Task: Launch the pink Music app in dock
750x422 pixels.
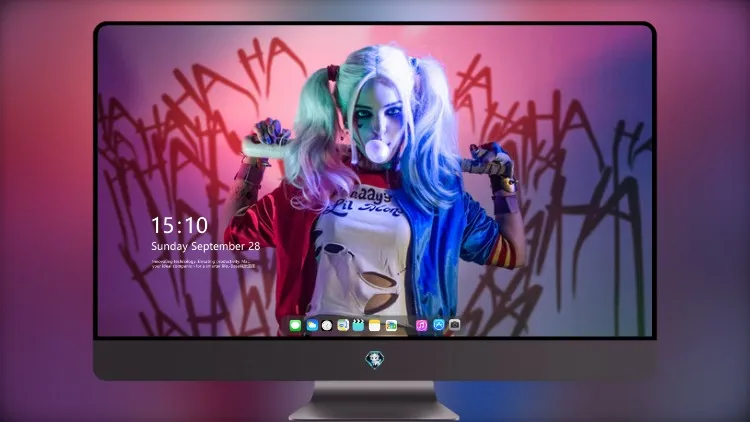Action: [421, 325]
